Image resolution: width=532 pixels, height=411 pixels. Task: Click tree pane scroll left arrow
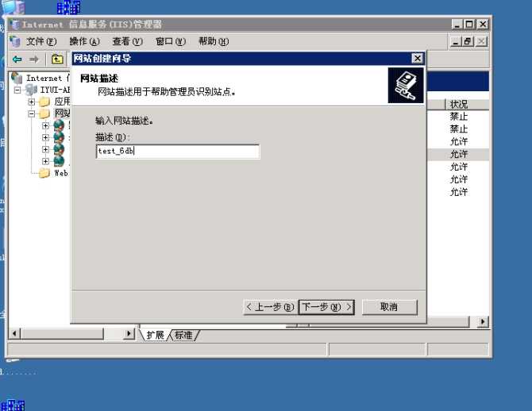14,334
